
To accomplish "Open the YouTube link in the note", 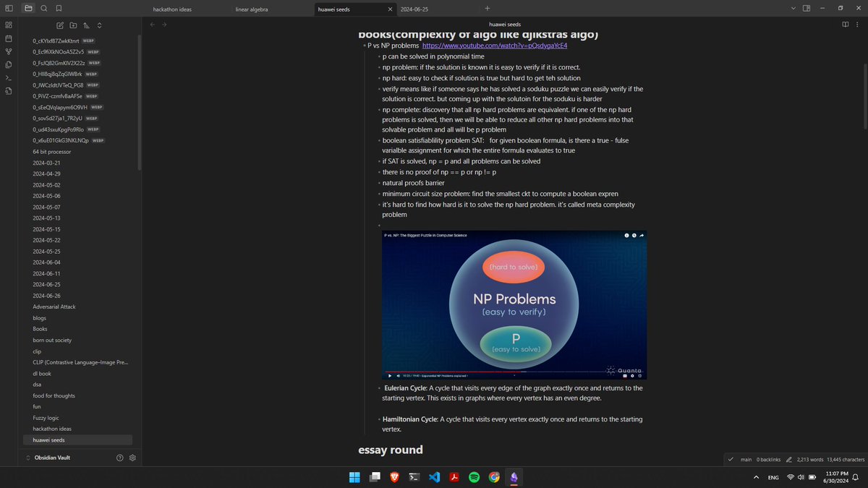I will 495,46.
